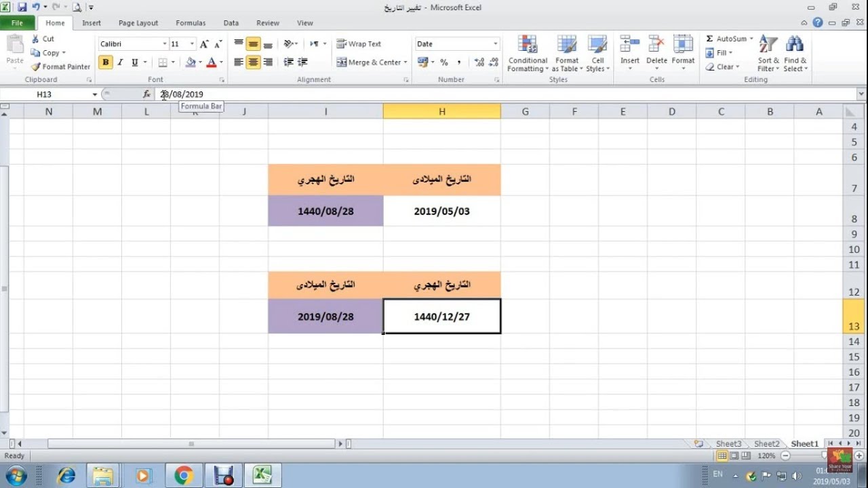Click the Align Text Right icon
The width and height of the screenshot is (868, 488).
(268, 62)
